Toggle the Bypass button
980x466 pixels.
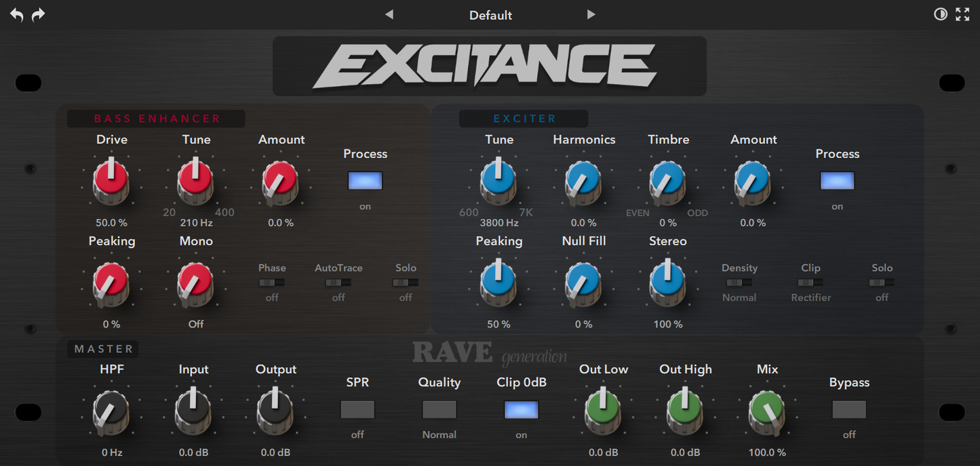(x=849, y=410)
